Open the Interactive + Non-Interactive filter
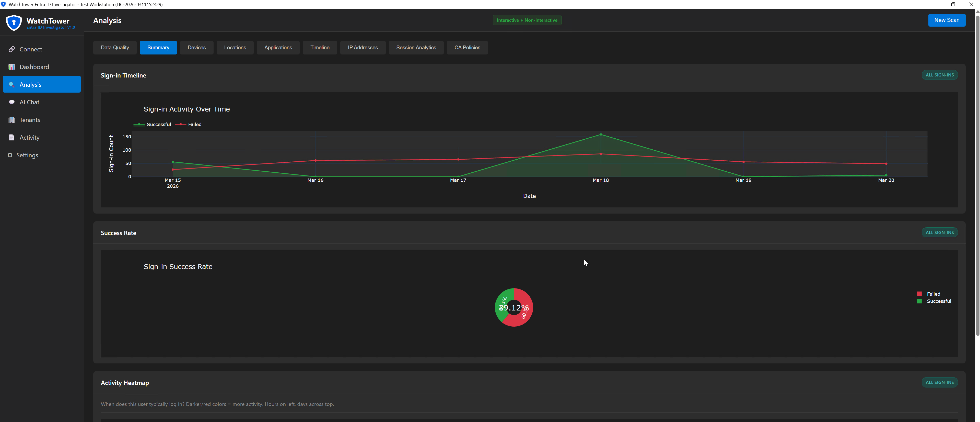The image size is (980, 422). pos(527,20)
